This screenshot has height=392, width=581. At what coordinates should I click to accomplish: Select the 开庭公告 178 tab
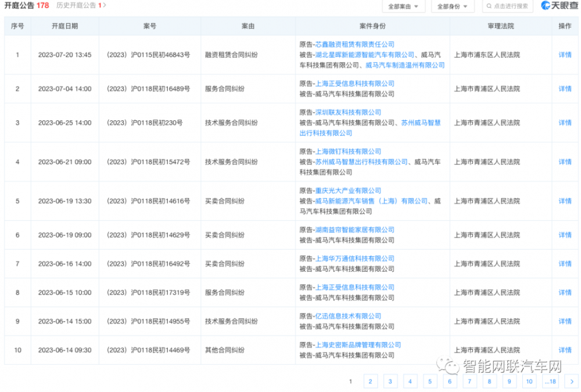pos(27,5)
